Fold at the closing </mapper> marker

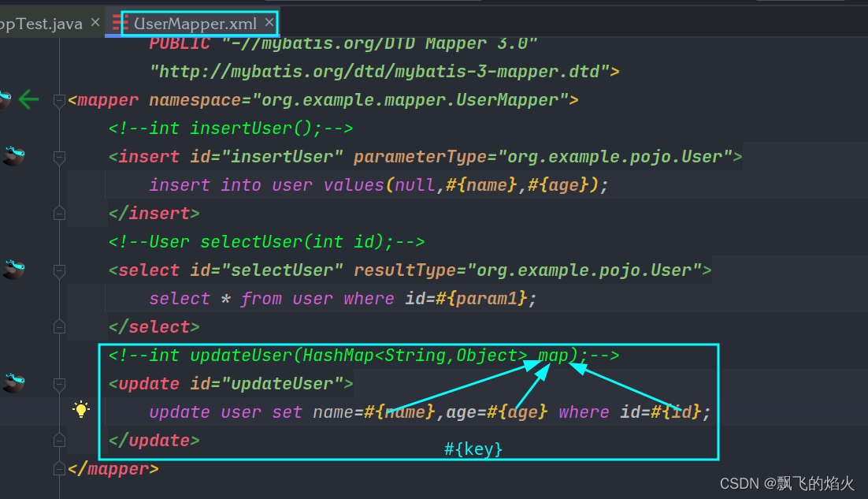click(59, 469)
